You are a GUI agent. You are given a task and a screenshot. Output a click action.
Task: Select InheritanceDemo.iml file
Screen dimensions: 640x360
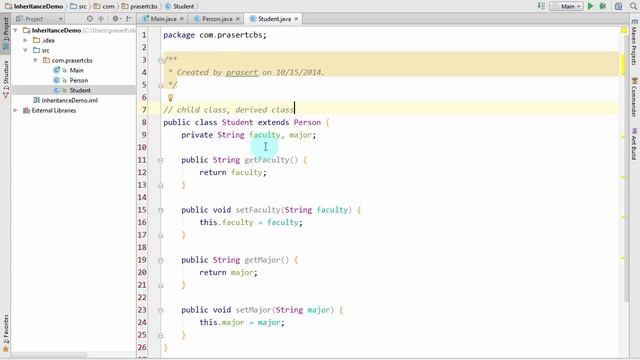[x=69, y=100]
